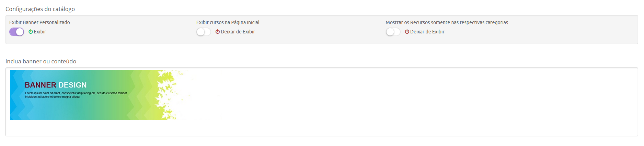Click the green power icon beside Exibir
The image size is (644, 146).
(x=31, y=32)
